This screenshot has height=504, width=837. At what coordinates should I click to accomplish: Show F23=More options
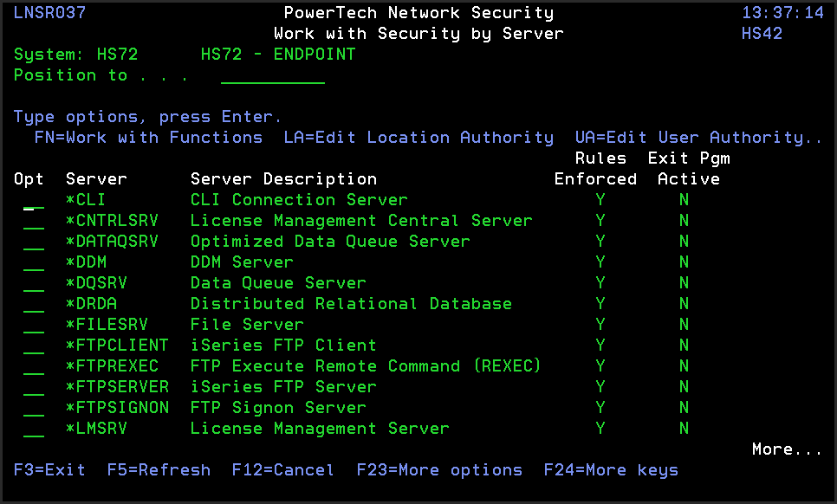point(439,470)
